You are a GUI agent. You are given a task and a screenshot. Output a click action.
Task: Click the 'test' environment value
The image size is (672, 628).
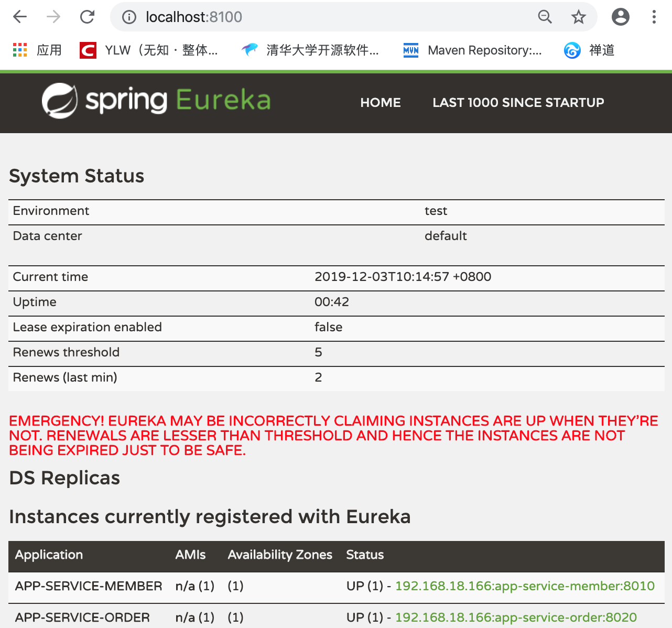coord(436,211)
